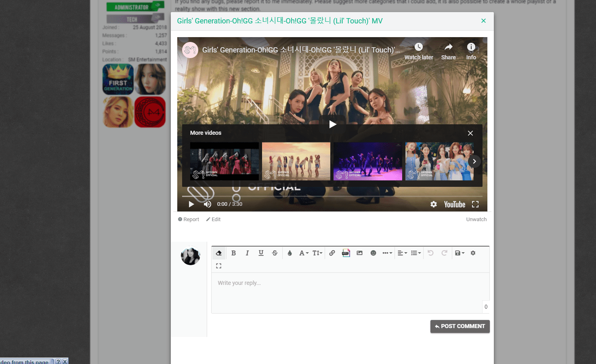Toggle italic formatting in the editor

pos(247,253)
